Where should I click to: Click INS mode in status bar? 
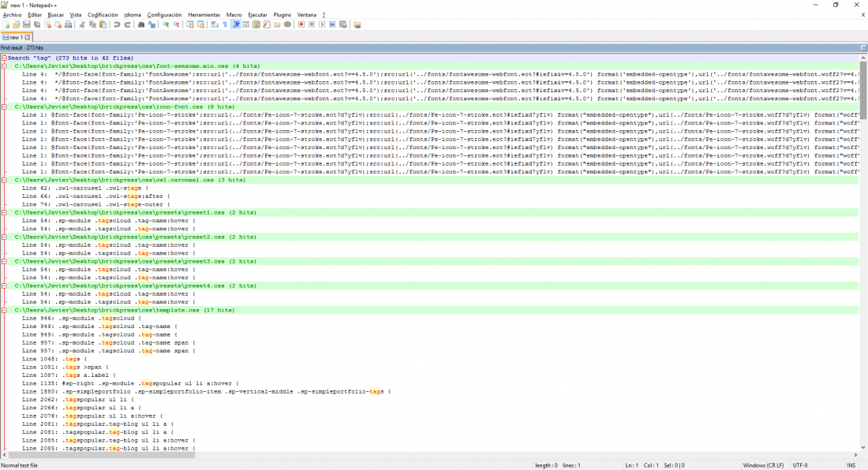(851, 465)
